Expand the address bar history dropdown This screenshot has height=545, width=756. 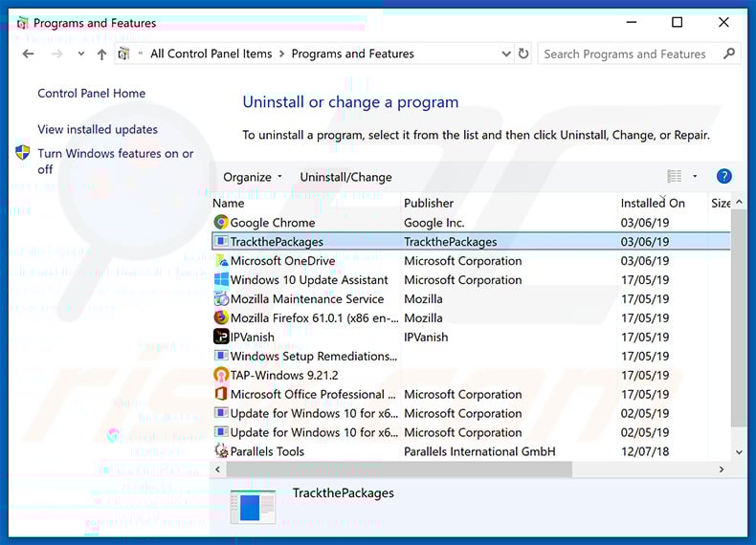506,54
